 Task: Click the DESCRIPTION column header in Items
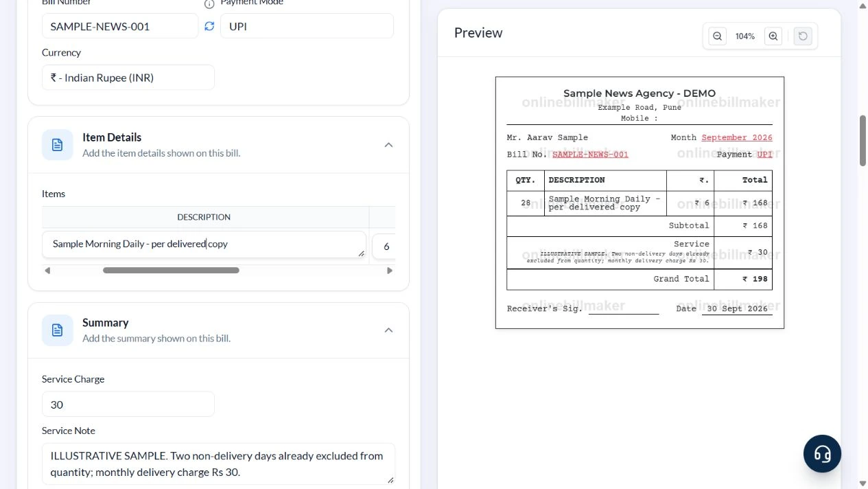point(204,217)
